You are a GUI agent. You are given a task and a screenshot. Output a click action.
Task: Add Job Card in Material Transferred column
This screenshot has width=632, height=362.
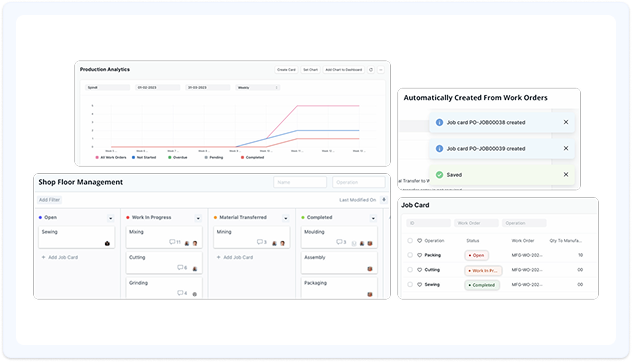click(235, 257)
